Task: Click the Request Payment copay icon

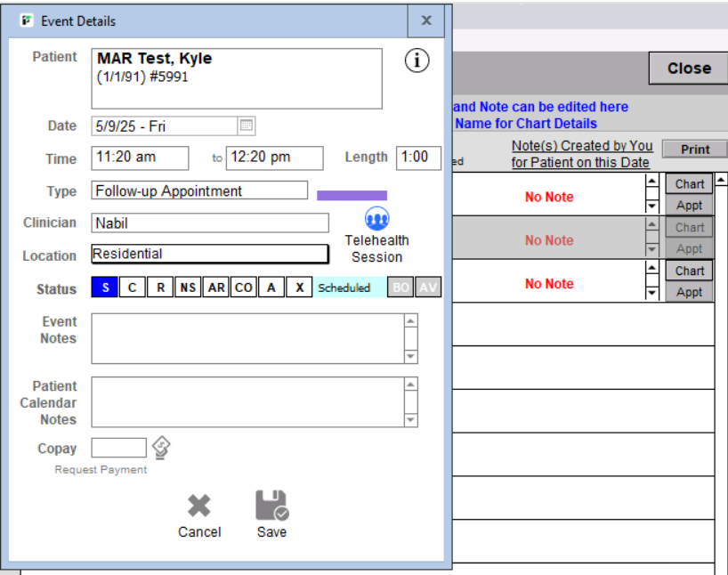Action: pyautogui.click(x=161, y=447)
